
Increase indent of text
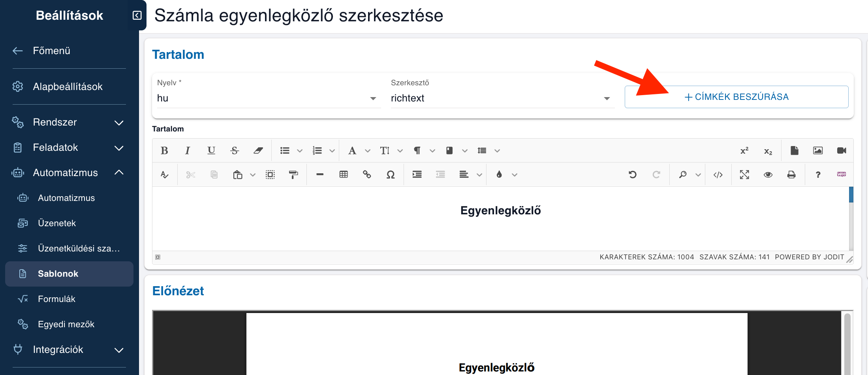[417, 174]
